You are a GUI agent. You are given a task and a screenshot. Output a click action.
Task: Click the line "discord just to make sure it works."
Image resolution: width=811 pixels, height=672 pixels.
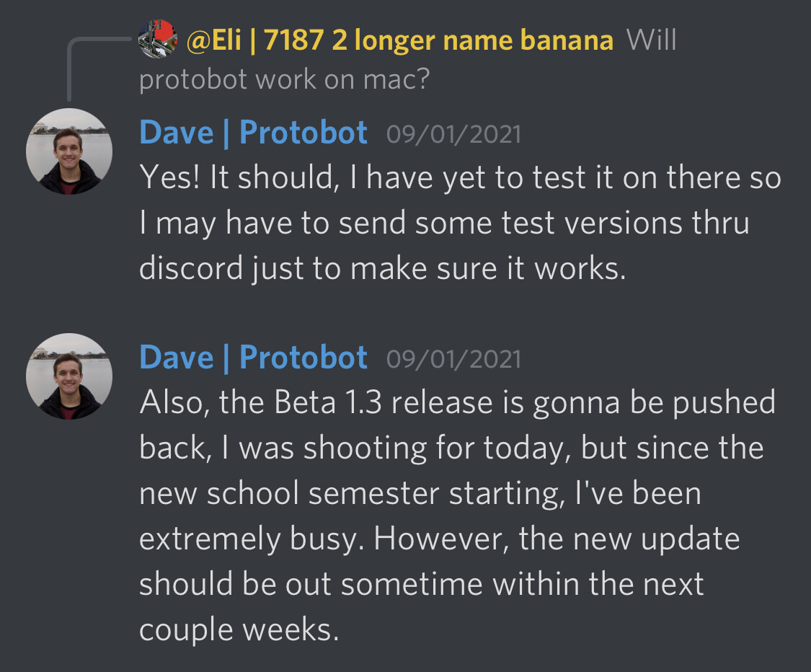[382, 269]
